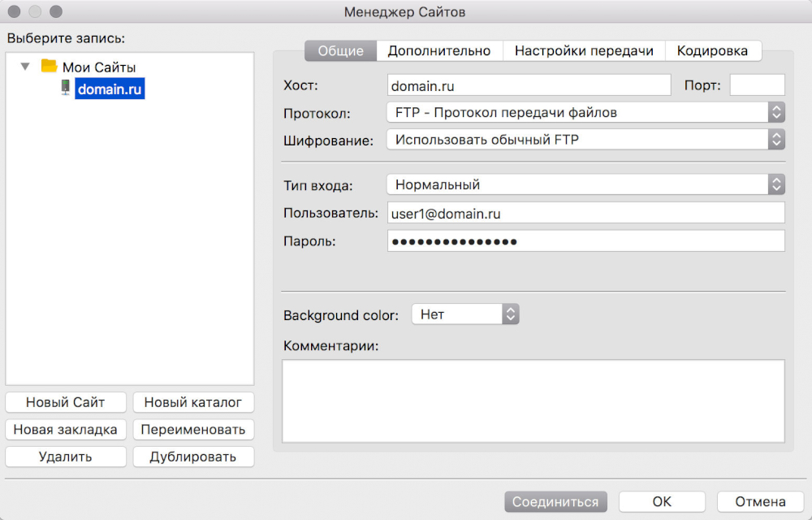Open the Background color selector
This screenshot has height=520, width=812.
click(464, 314)
